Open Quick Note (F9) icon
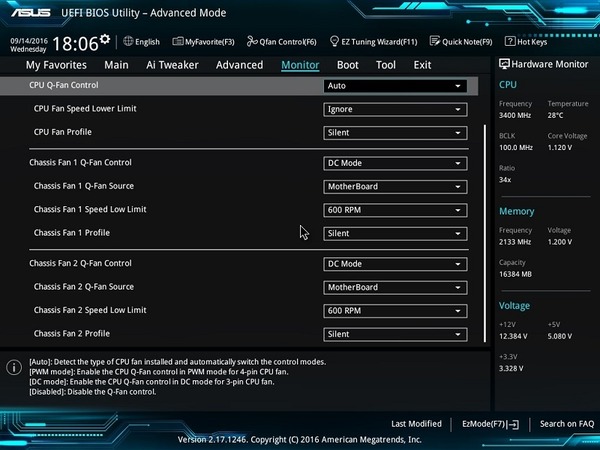The width and height of the screenshot is (600, 450). tap(435, 42)
